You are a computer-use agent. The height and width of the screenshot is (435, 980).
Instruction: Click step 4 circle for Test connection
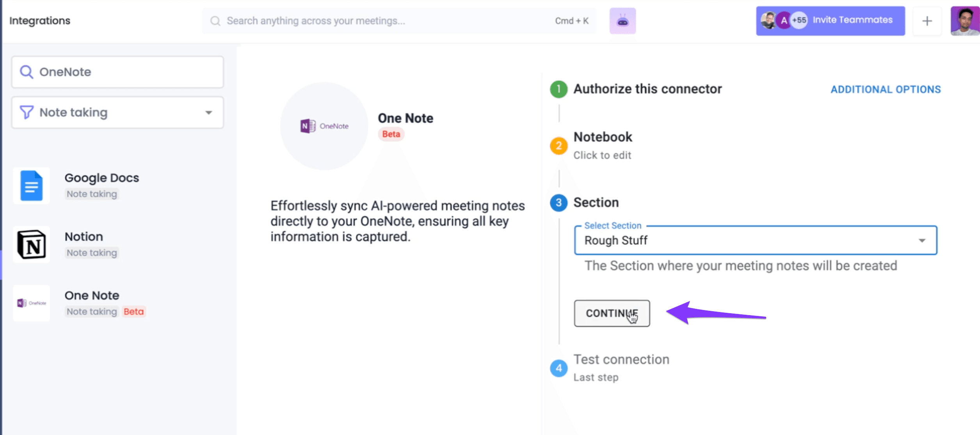point(558,368)
